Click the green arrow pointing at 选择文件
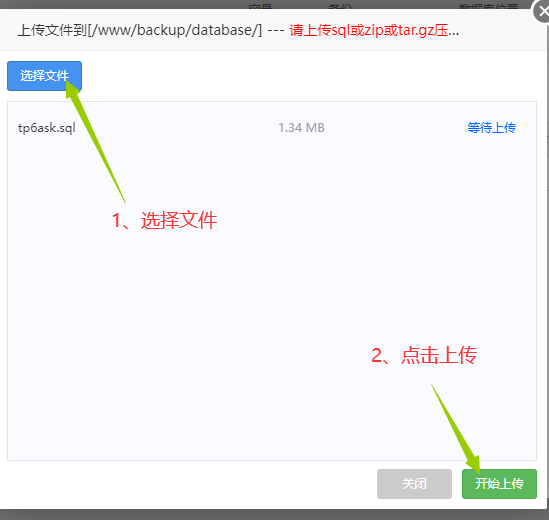549x520 pixels. pyautogui.click(x=95, y=140)
